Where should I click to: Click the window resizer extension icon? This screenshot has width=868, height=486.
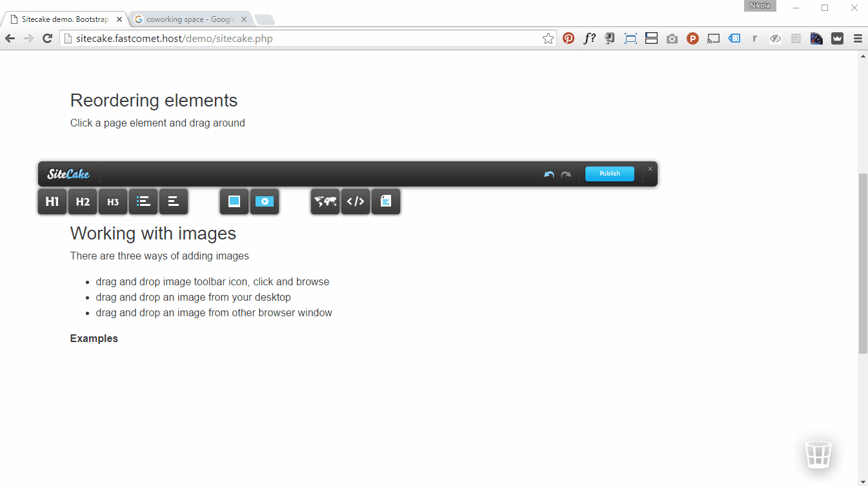pyautogui.click(x=631, y=39)
